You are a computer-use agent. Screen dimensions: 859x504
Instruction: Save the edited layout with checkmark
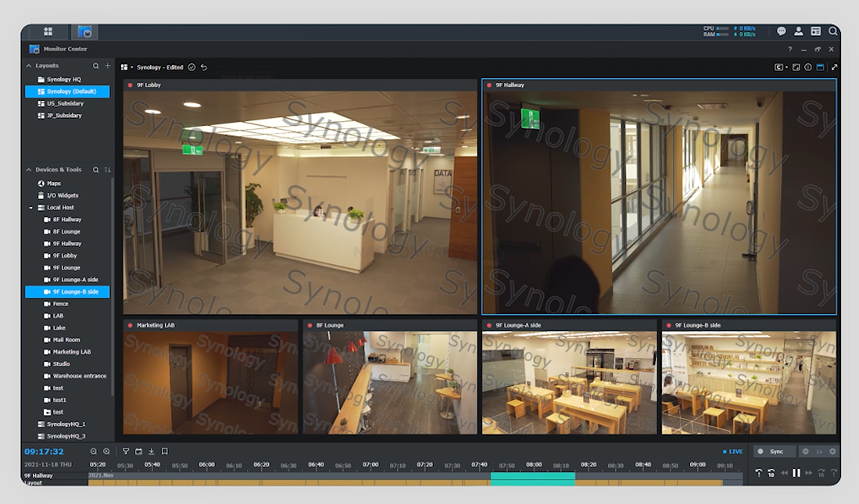pos(191,67)
